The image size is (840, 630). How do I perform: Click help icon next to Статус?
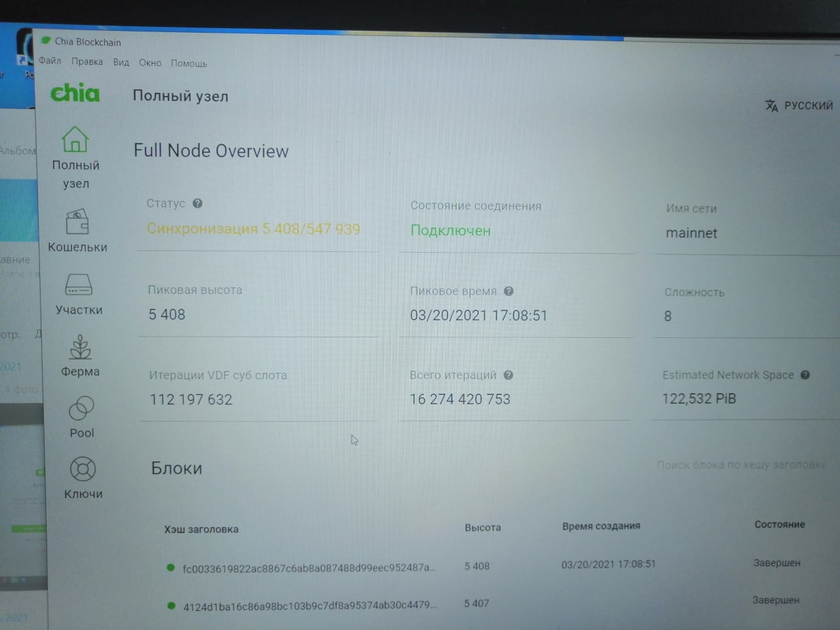pyautogui.click(x=198, y=203)
